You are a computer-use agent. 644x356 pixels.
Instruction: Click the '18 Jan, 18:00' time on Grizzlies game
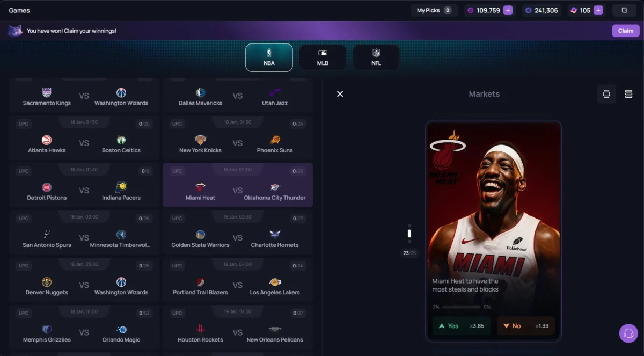pos(84,311)
